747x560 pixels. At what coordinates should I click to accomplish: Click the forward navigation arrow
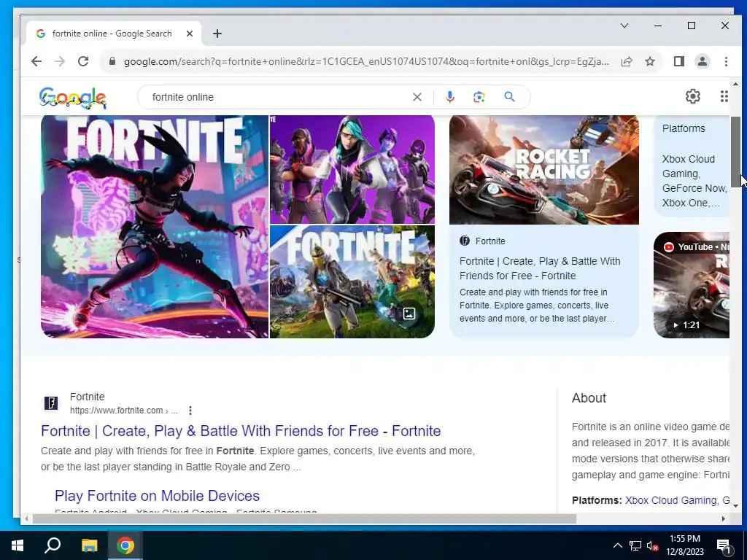60,61
